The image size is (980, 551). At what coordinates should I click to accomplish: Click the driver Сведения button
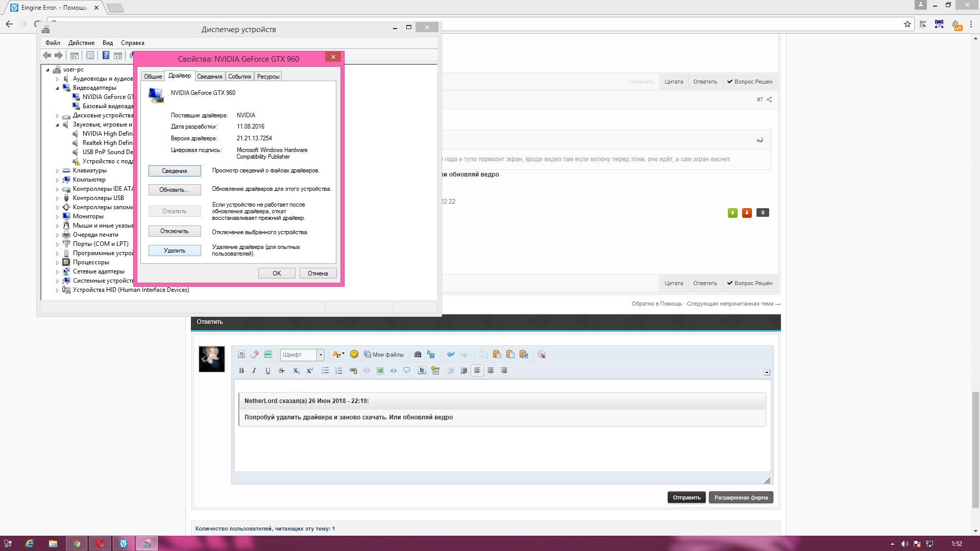[x=175, y=171]
